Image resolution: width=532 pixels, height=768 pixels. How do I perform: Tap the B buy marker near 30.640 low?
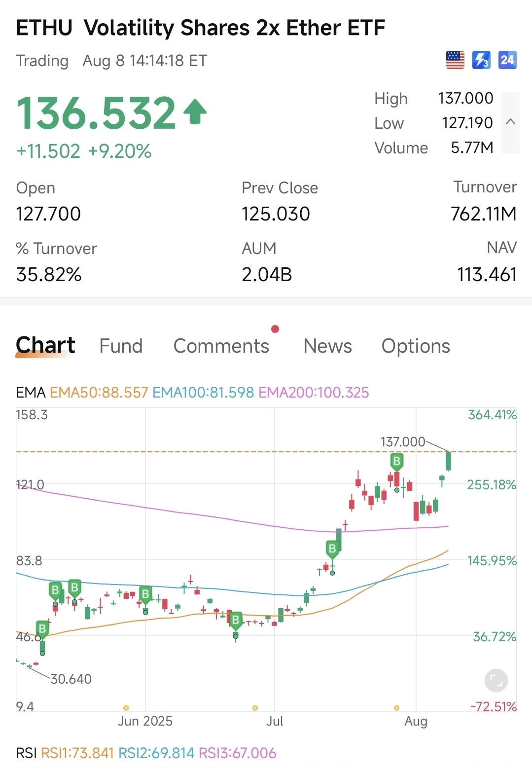pos(42,629)
